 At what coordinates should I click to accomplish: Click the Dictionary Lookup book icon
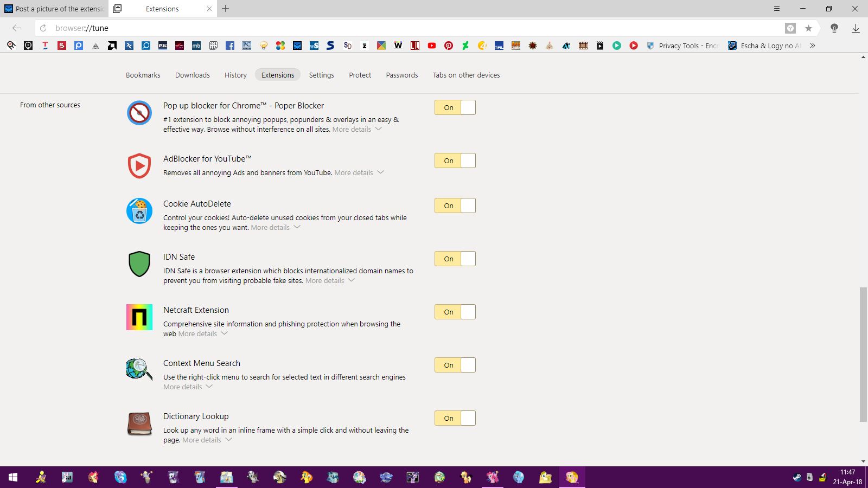coord(139,423)
